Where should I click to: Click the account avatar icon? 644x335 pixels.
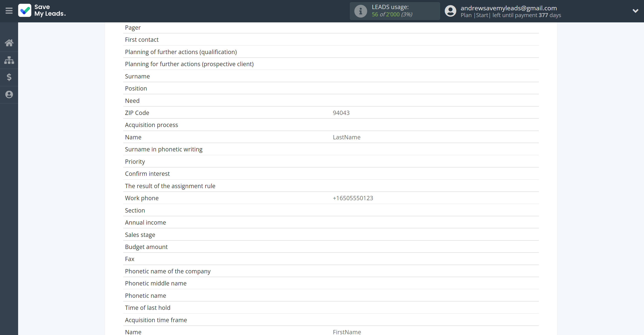click(450, 11)
